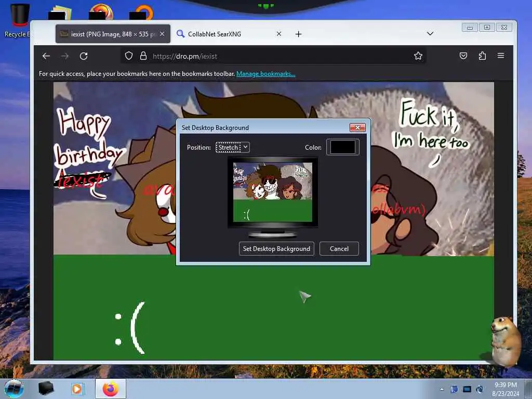Open a new tab with the plus button
Image resolution: width=532 pixels, height=399 pixels.
(298, 34)
